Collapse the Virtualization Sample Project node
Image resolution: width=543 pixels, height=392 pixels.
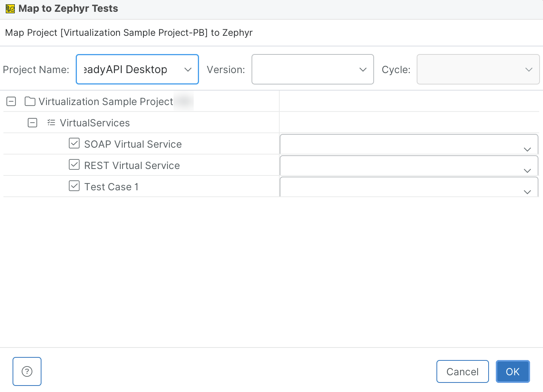[11, 102]
